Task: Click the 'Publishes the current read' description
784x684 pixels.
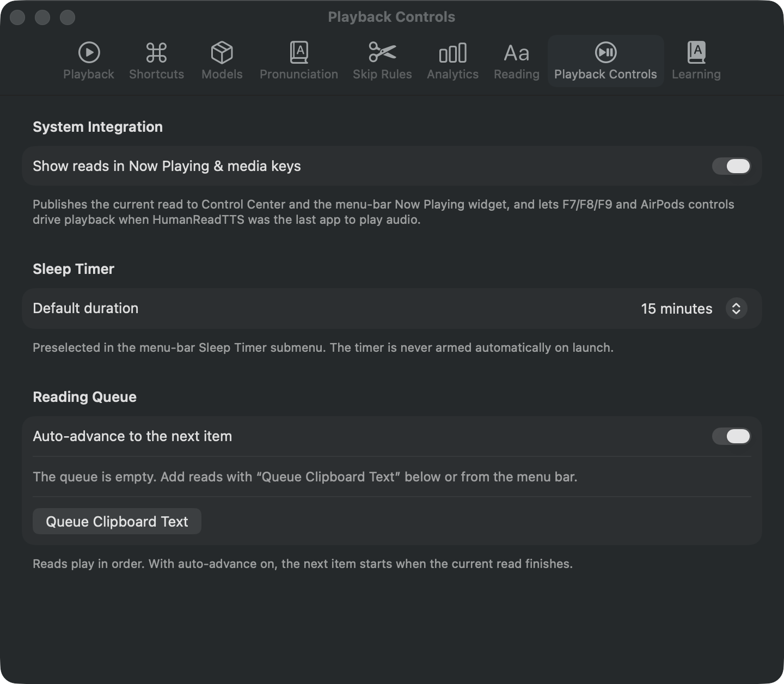Action: (383, 212)
